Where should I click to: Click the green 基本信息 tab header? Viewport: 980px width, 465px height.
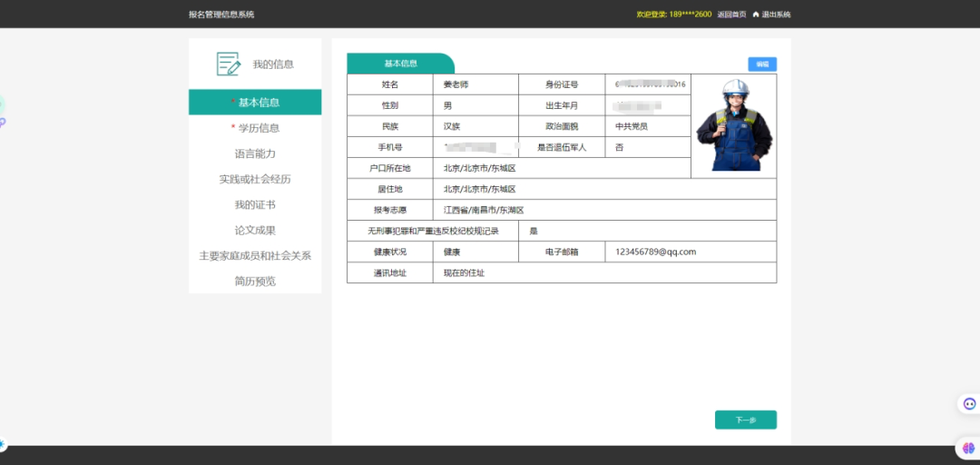(401, 64)
